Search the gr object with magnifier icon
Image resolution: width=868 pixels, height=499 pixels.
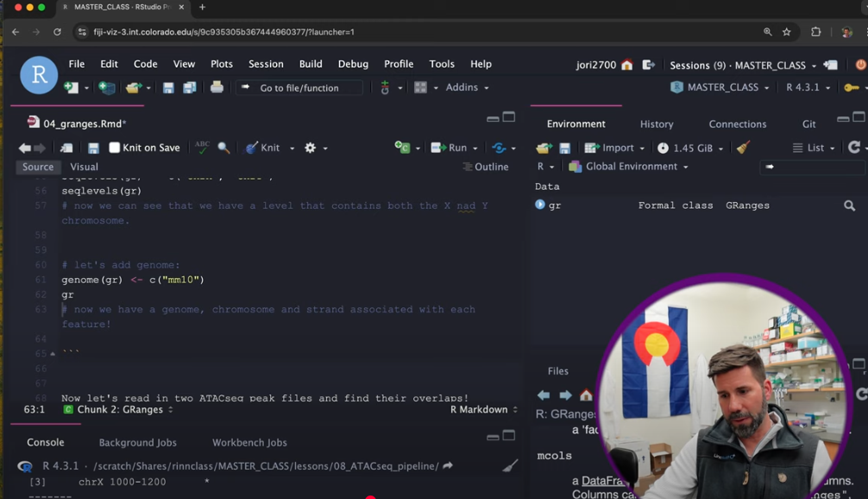coord(849,206)
